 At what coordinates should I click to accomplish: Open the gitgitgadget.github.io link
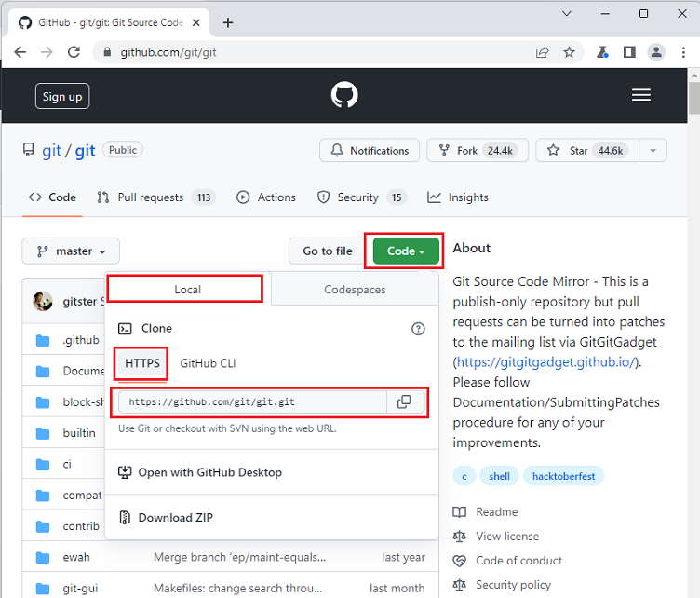tap(545, 362)
